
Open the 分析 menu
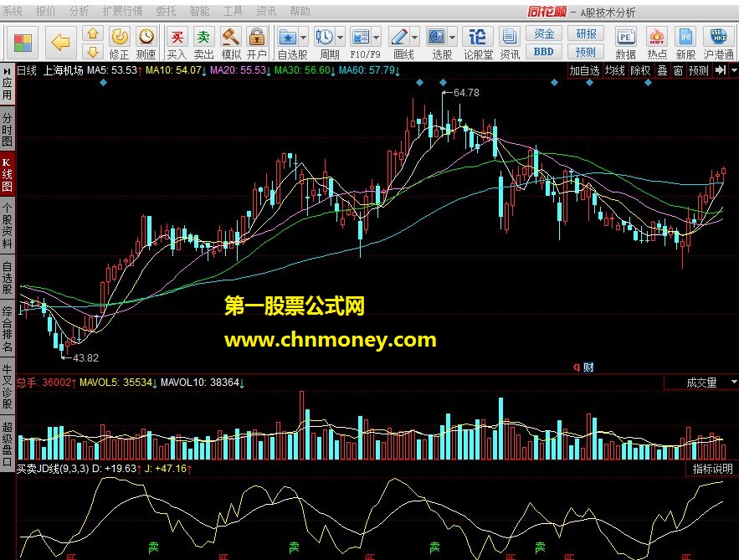[79, 10]
